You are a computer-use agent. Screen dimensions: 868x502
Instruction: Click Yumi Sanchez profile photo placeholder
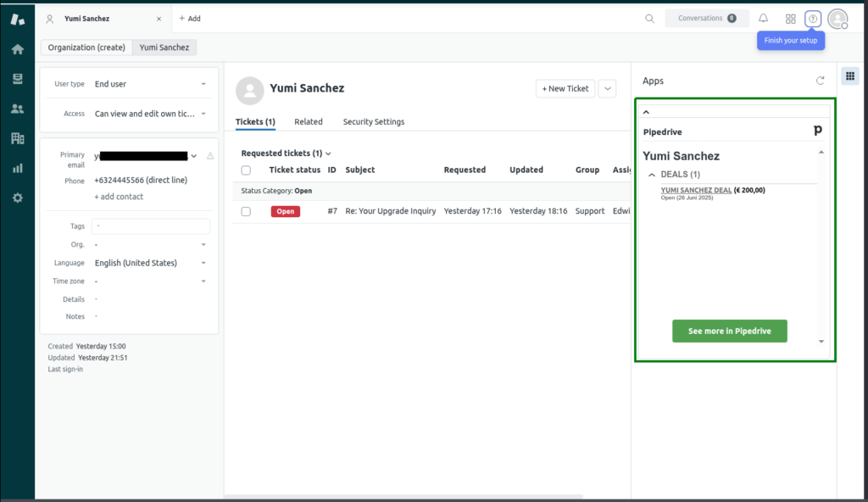(250, 91)
